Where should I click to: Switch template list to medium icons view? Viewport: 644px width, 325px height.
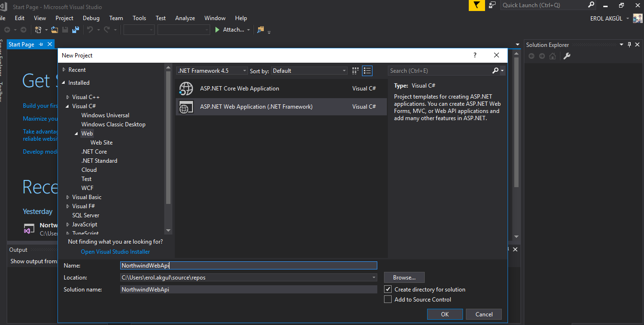click(x=367, y=71)
